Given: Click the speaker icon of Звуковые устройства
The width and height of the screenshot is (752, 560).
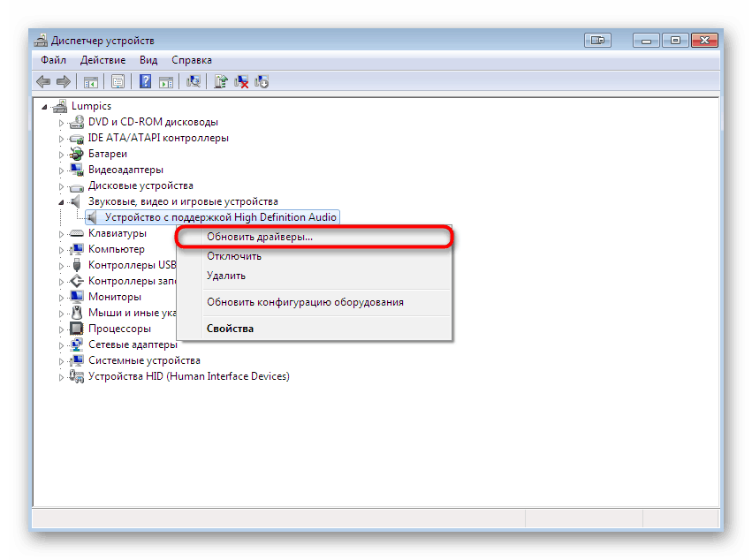Looking at the screenshot, I should coord(76,201).
